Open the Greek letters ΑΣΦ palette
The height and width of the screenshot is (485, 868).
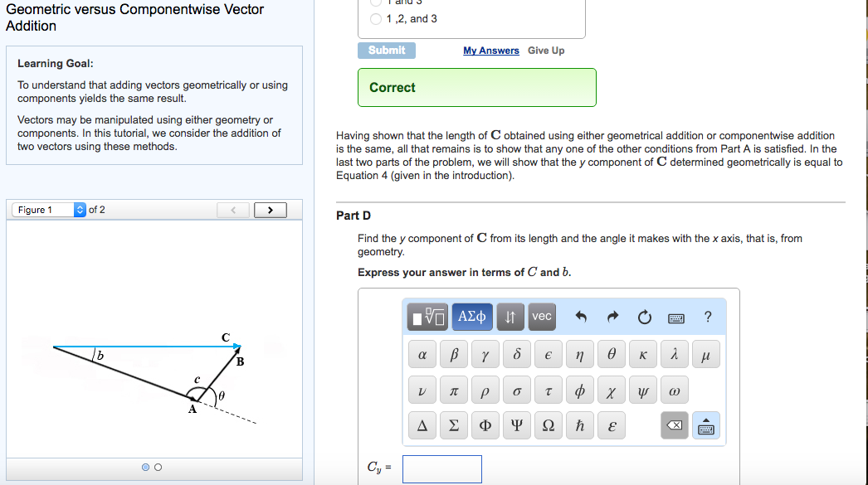pyautogui.click(x=471, y=316)
